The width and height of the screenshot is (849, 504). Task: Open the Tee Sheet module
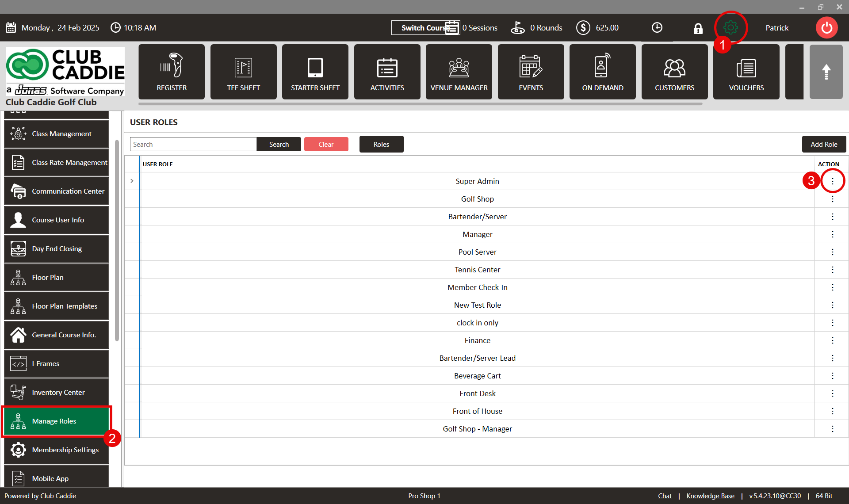pos(243,72)
